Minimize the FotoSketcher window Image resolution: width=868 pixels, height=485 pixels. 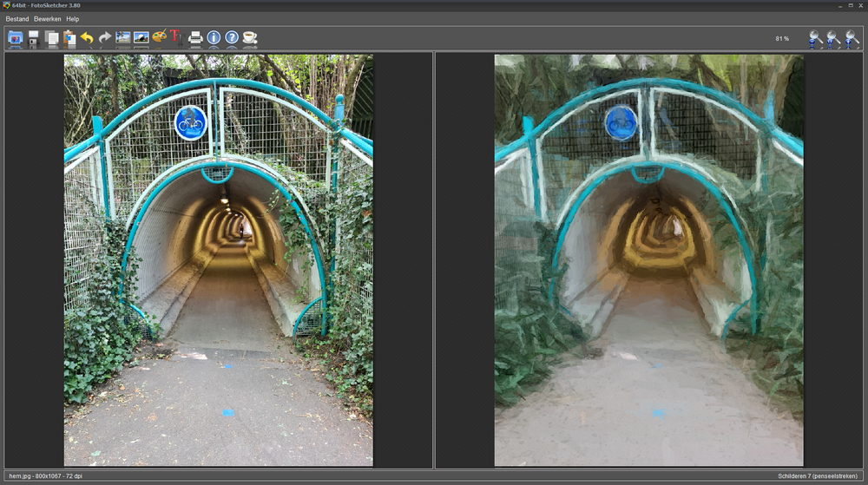coord(840,5)
